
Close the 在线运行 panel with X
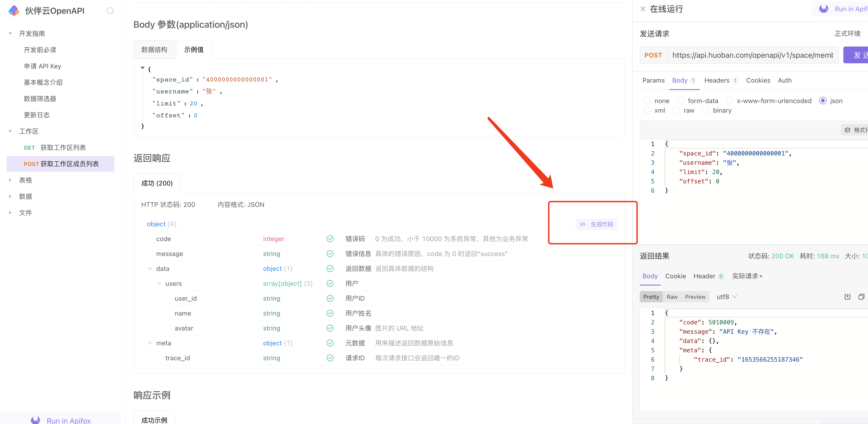tap(643, 9)
